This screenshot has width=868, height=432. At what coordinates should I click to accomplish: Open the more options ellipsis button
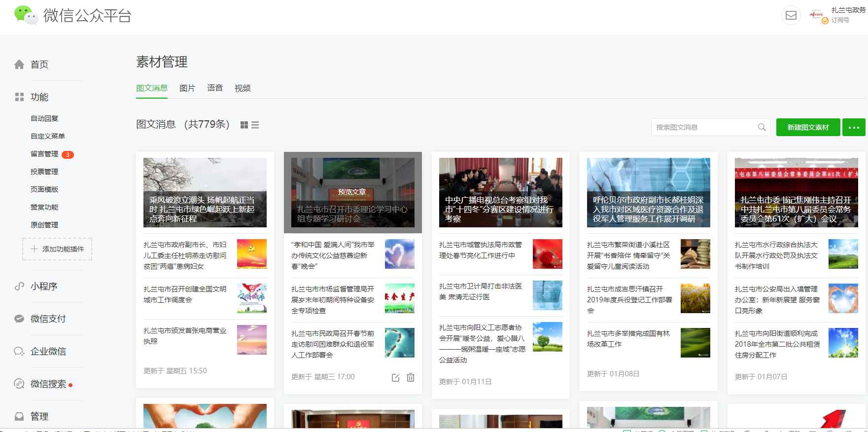854,127
